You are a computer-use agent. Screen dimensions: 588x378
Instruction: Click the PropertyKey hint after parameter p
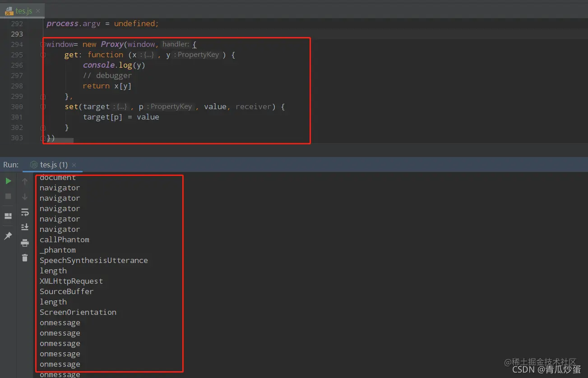[170, 107]
